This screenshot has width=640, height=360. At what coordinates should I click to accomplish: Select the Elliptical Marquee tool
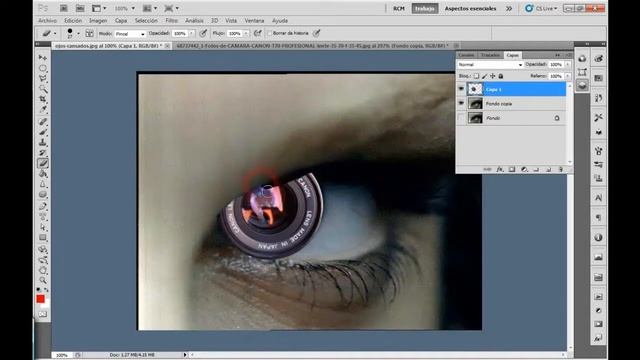42,68
